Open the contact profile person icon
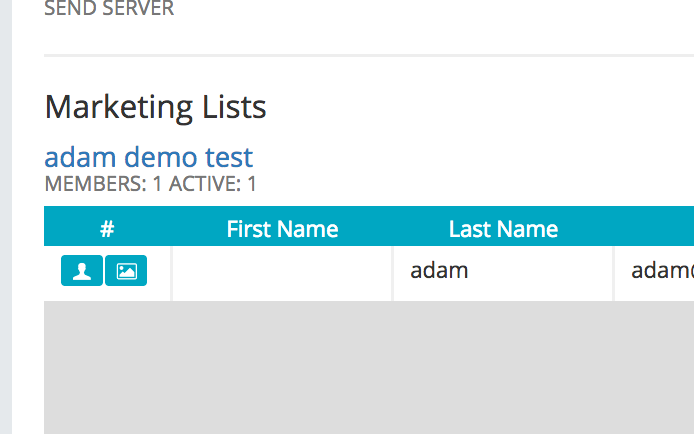This screenshot has width=694, height=434. [x=82, y=270]
